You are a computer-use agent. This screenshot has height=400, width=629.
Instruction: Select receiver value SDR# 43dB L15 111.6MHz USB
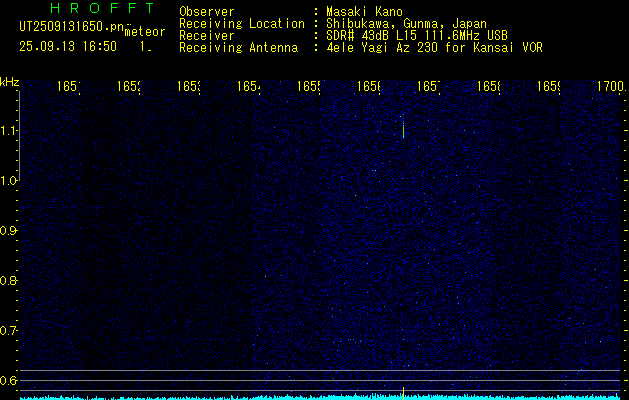point(417,36)
